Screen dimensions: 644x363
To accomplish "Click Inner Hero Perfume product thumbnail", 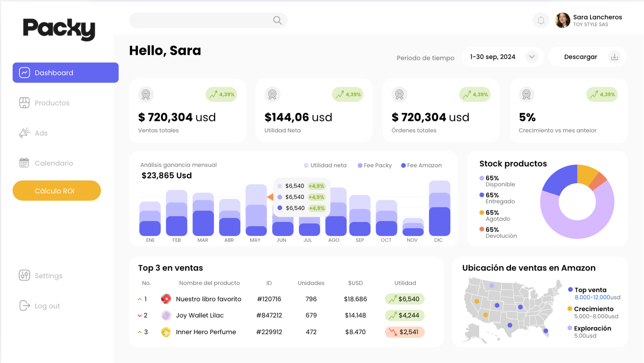I will (166, 332).
